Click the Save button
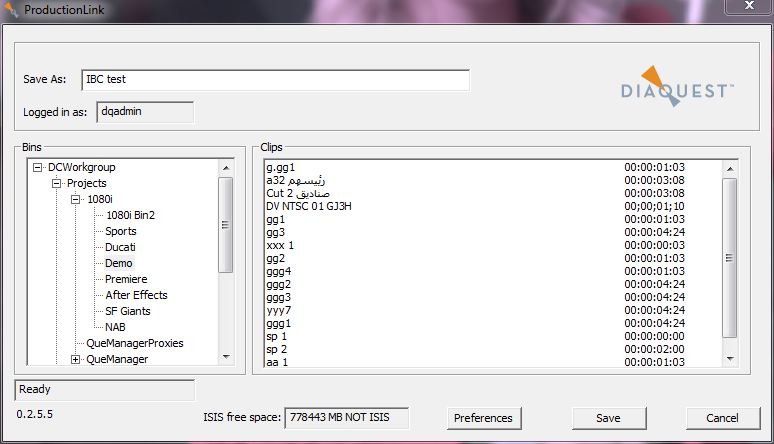Screen dimensions: 774x444 click(x=609, y=418)
